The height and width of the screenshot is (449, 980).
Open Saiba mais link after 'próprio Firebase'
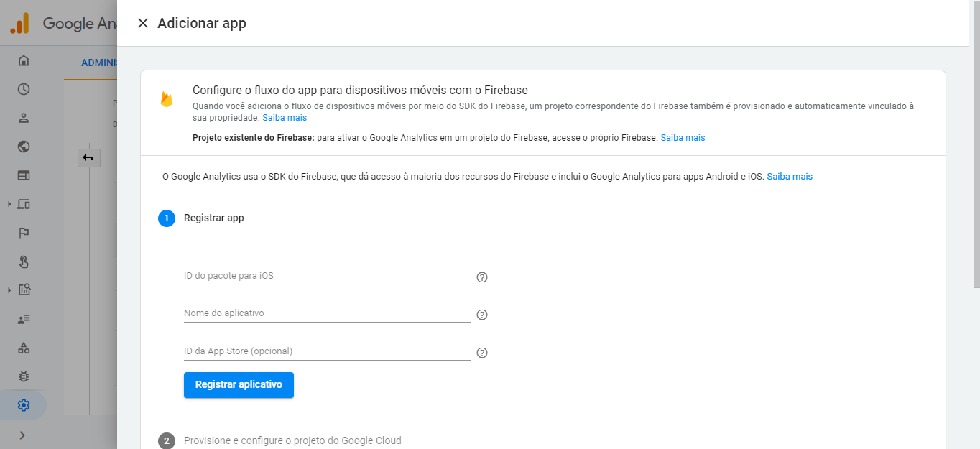click(683, 137)
